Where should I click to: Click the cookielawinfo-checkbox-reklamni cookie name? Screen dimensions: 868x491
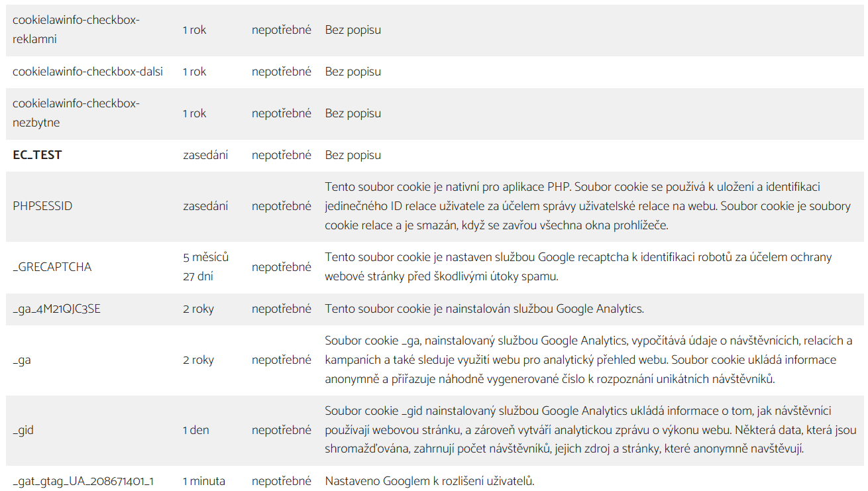76,30
